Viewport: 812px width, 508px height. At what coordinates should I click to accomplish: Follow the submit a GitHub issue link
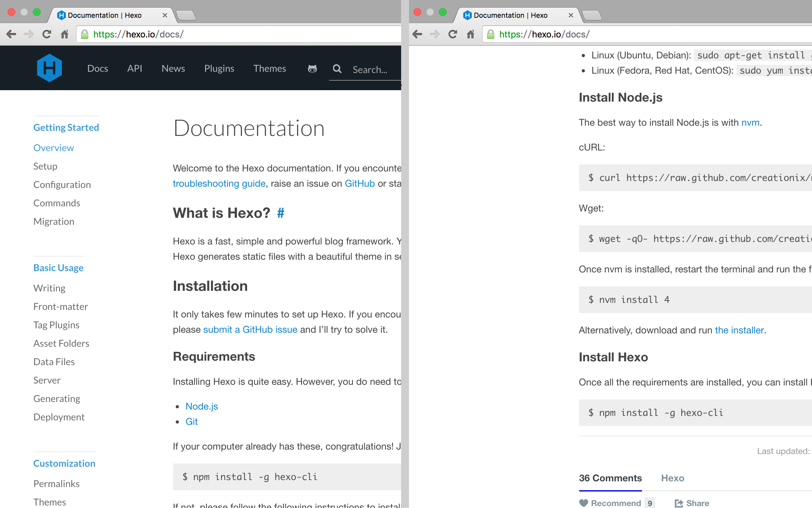click(x=250, y=330)
